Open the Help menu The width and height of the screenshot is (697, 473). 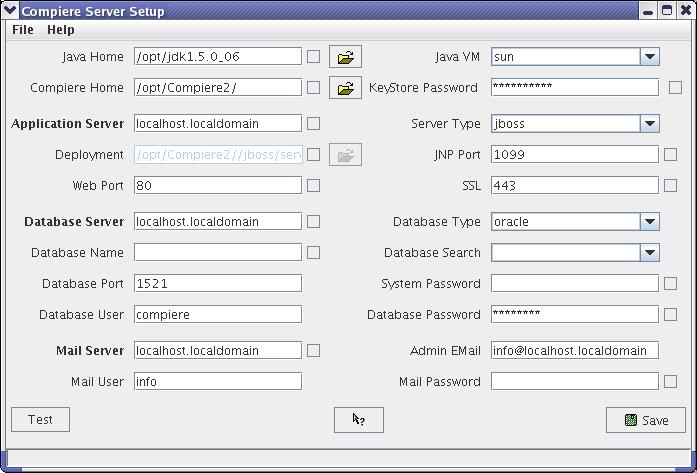60,30
